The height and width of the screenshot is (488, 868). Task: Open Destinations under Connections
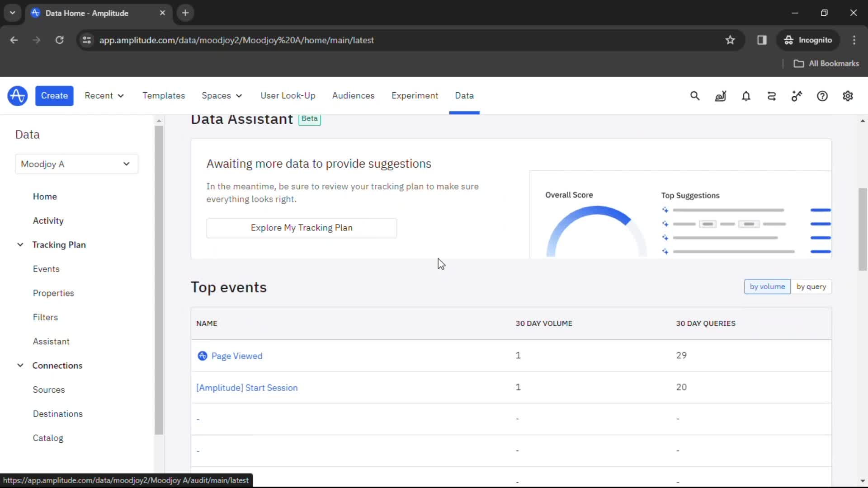[x=58, y=414]
